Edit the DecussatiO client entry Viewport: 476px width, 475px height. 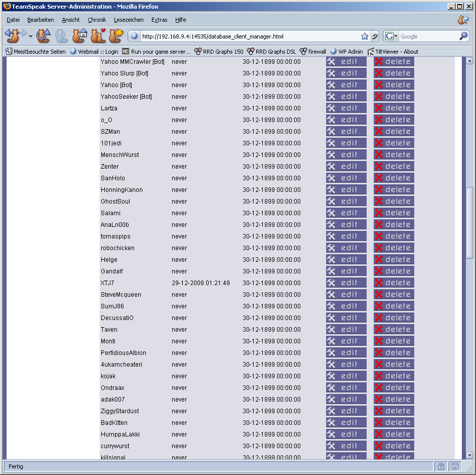(x=346, y=318)
